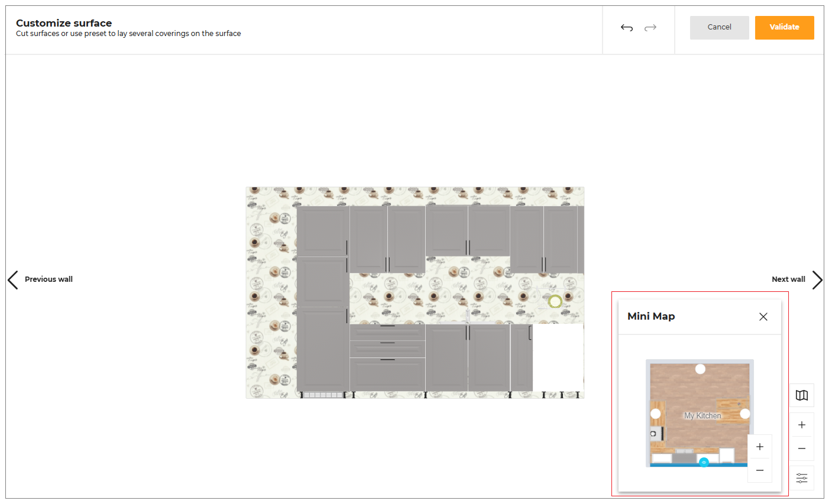Click the white appliance gap in wall view
The height and width of the screenshot is (504, 829).
[558, 357]
